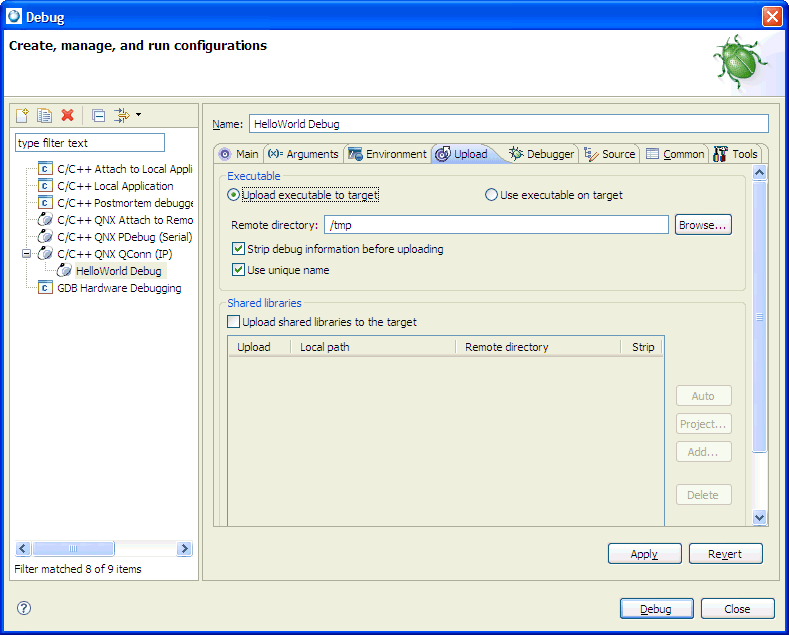This screenshot has height=635, width=789.
Task: Select GDB Hardware Debugging entry
Action: [119, 288]
